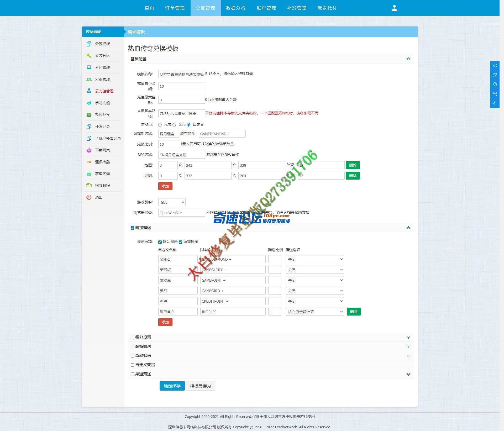Screen dimensions: 504x431
Task: Click the document icon beside 子账户补发记录
Action: coord(89,138)
